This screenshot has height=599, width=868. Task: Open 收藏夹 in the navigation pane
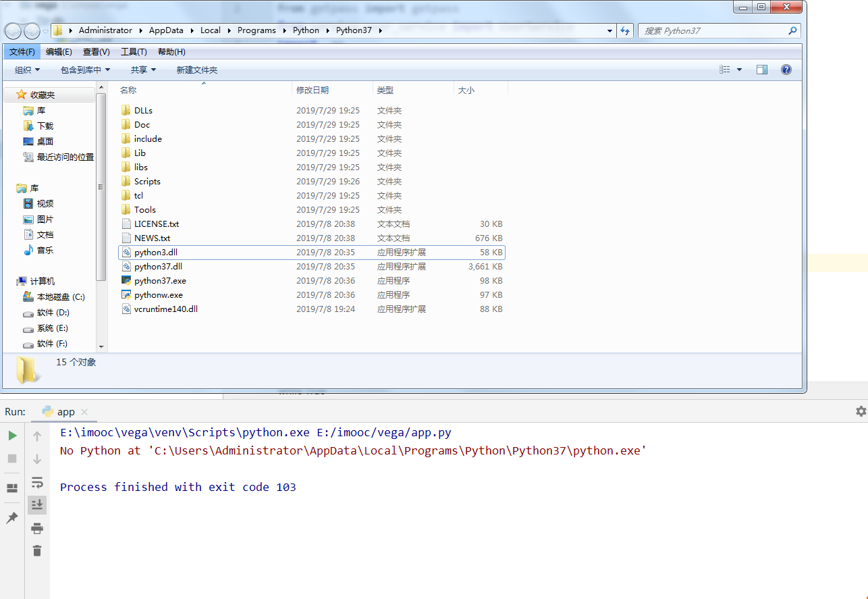43,95
